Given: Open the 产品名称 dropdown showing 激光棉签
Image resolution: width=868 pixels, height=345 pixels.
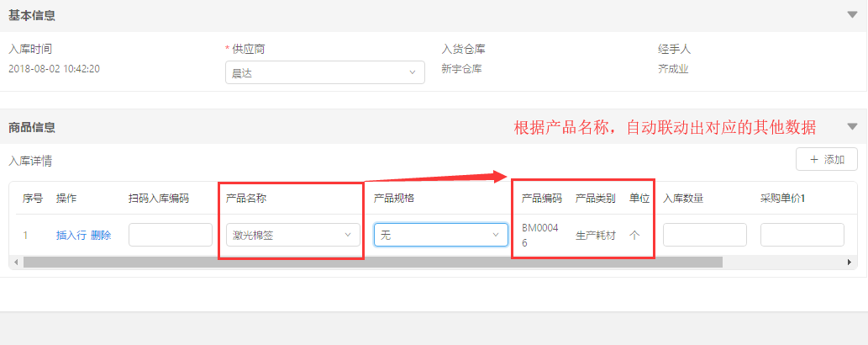Looking at the screenshot, I should (x=293, y=235).
